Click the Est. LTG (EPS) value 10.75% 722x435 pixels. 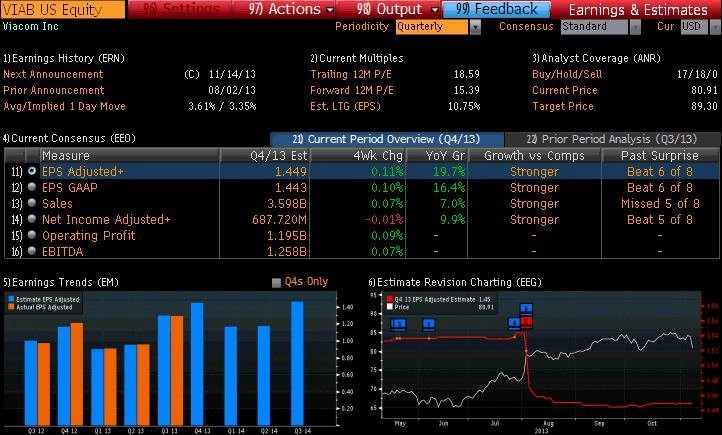464,106
